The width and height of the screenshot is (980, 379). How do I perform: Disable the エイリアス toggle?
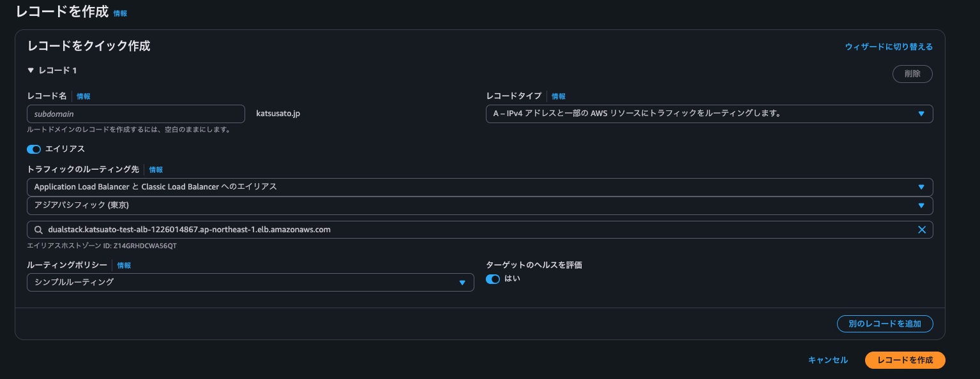33,149
